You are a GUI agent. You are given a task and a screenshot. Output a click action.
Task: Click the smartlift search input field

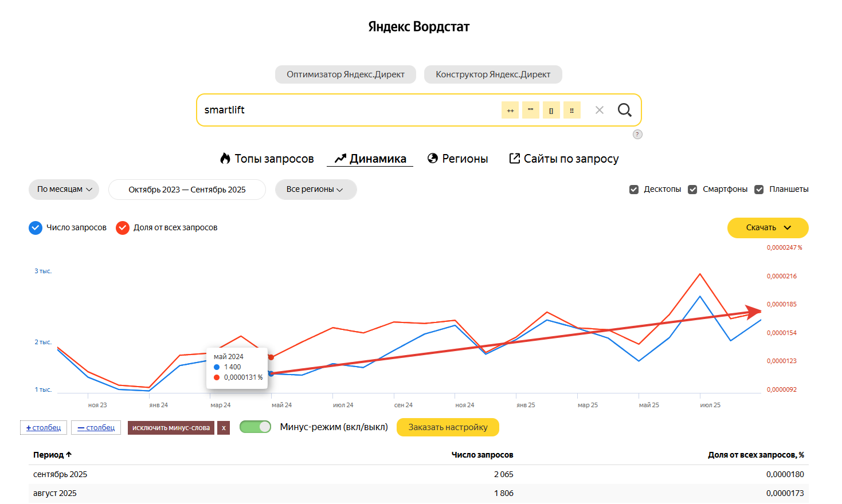tap(344, 110)
